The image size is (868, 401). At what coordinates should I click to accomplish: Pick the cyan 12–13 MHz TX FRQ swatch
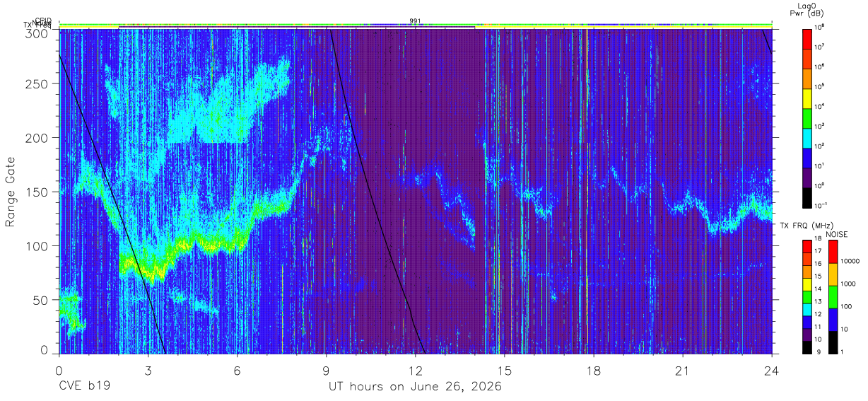[x=807, y=309]
